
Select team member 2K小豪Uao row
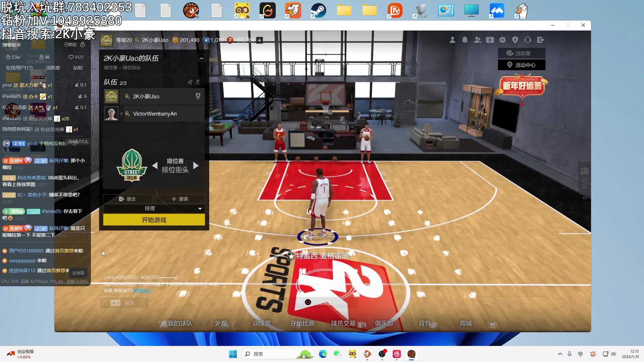(x=154, y=97)
